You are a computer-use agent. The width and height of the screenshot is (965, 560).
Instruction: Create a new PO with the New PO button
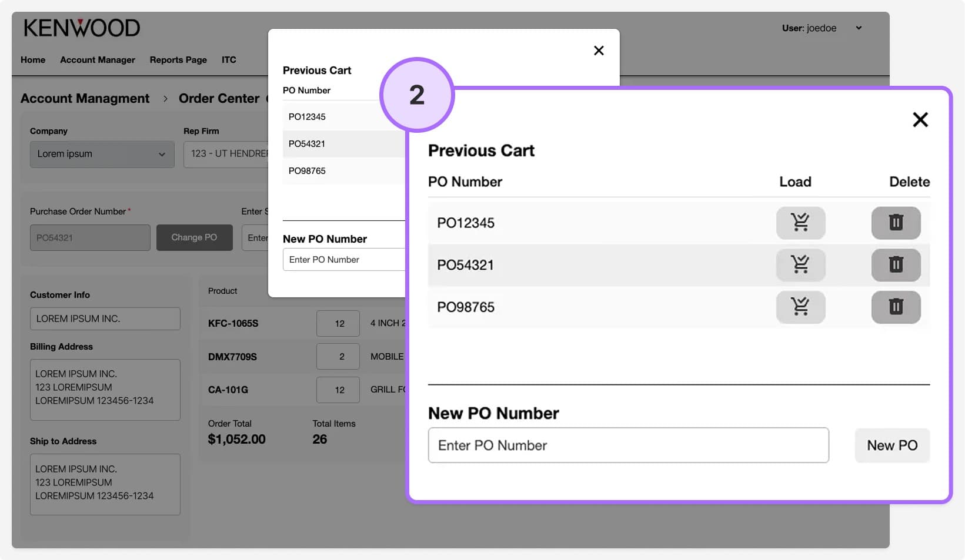891,445
